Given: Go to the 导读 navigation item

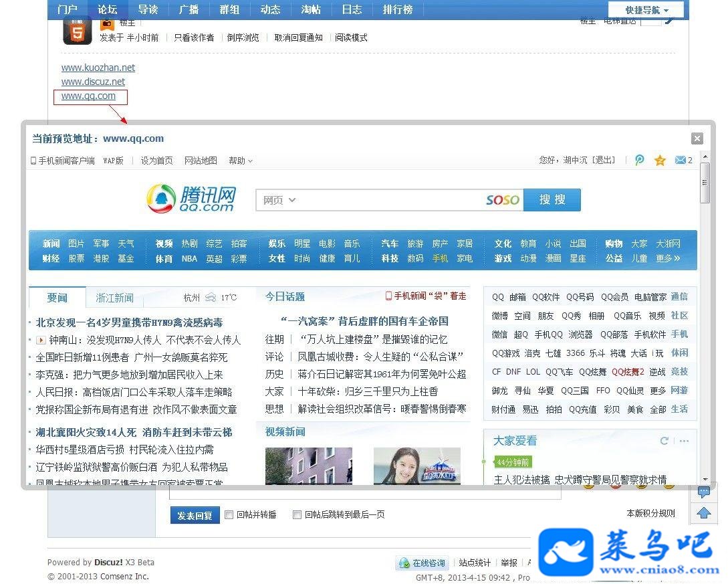Looking at the screenshot, I should [x=148, y=9].
